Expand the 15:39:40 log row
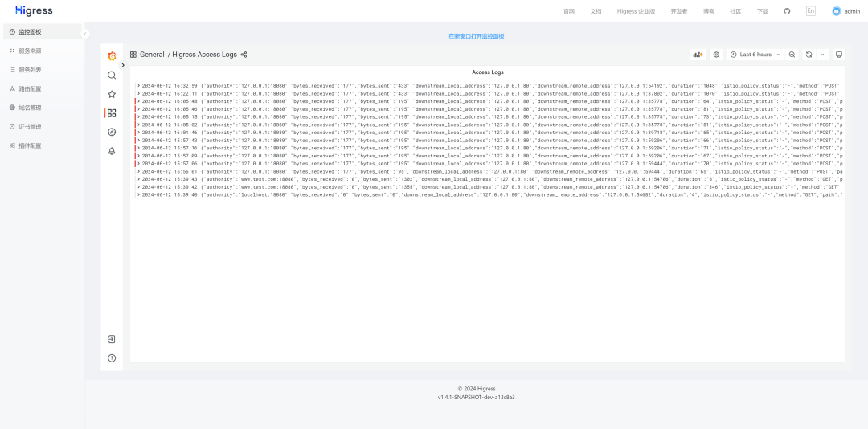The height and width of the screenshot is (429, 868). point(138,195)
